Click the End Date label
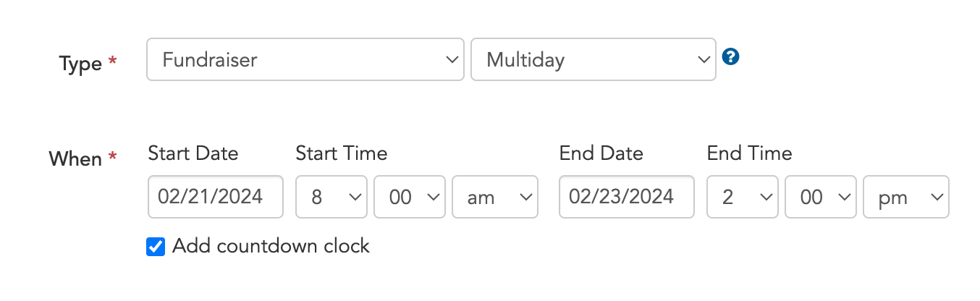 (601, 153)
